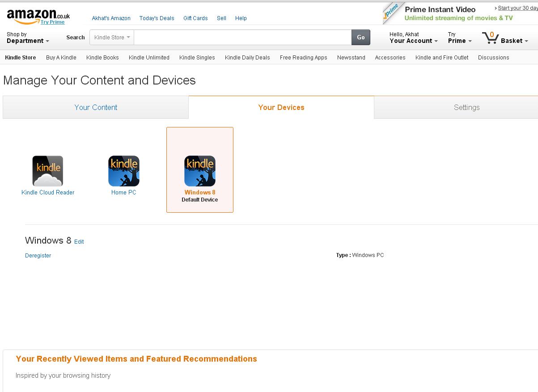Click the Kindle Cloud Reader text label
The image size is (538, 392).
tap(48, 193)
